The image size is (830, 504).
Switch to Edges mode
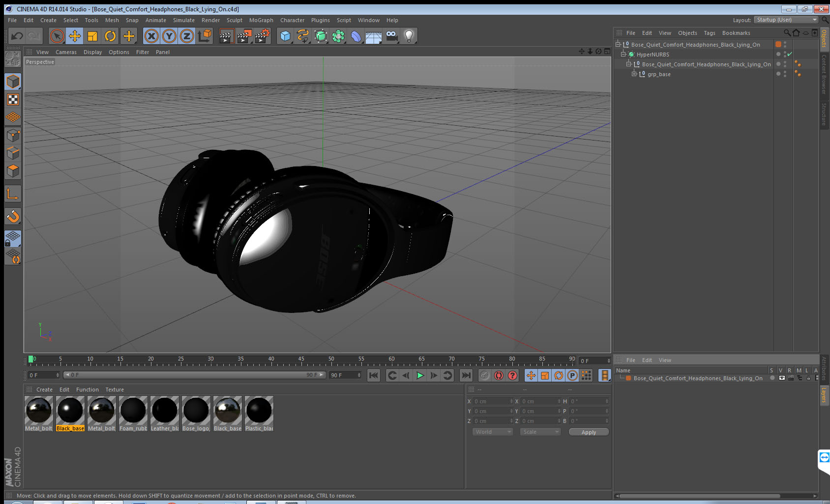[13, 153]
